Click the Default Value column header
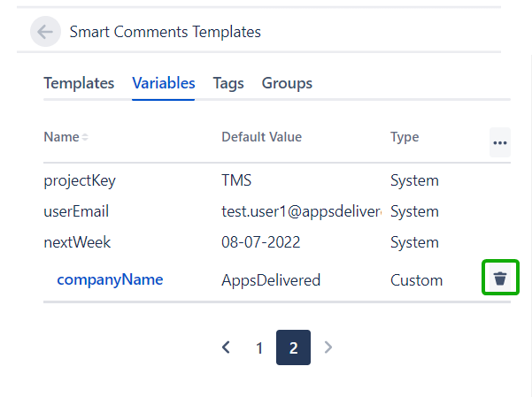Screen dimensions: 532x397 (261, 137)
